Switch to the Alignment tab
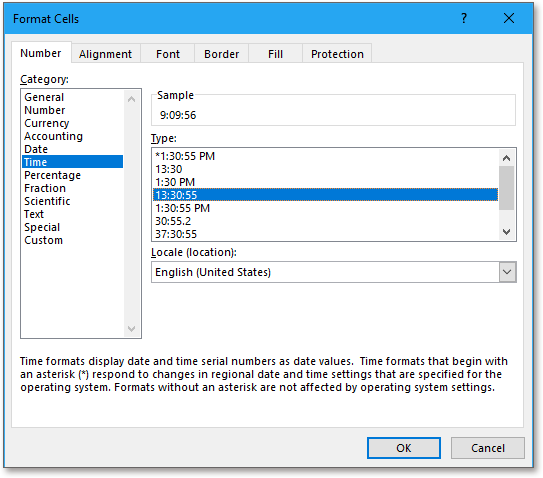Viewport: 543px width, 478px height. 105,54
